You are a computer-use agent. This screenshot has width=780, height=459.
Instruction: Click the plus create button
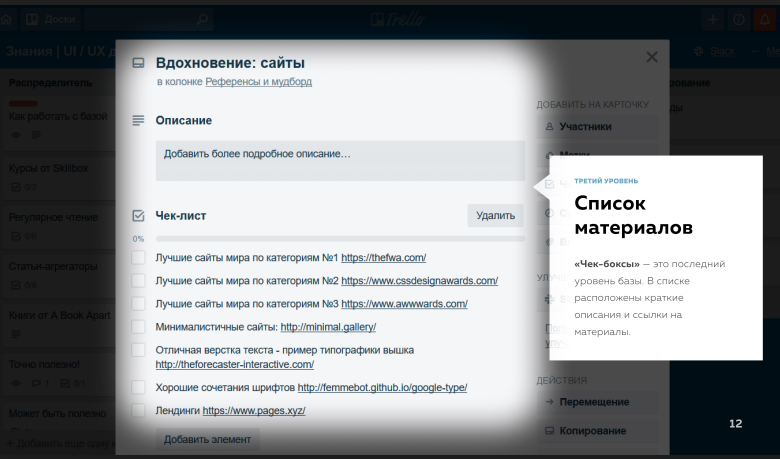pos(713,19)
